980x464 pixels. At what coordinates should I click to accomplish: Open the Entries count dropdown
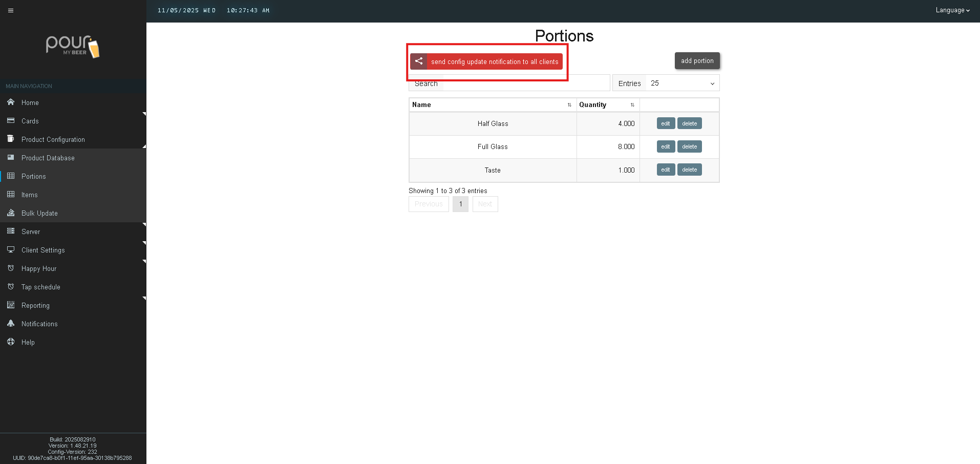click(682, 83)
